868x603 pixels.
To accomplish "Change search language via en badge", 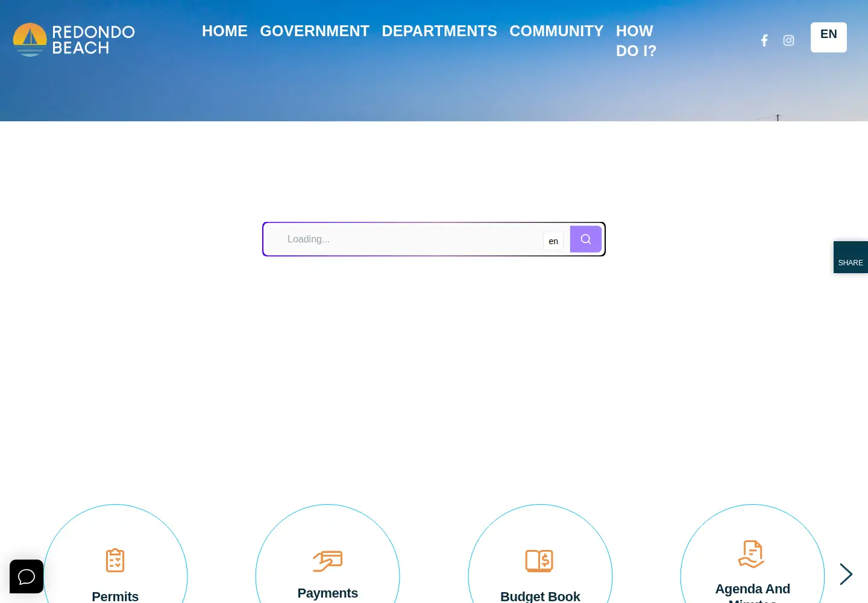I will coord(553,241).
